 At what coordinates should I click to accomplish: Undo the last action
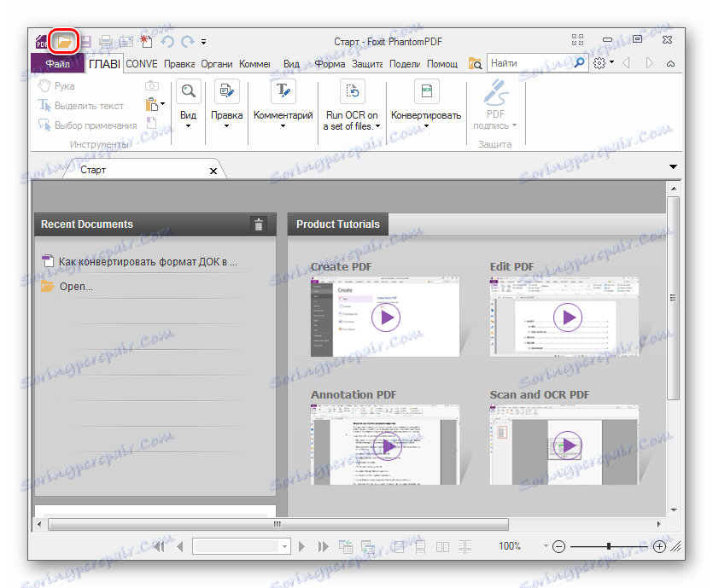[x=167, y=42]
